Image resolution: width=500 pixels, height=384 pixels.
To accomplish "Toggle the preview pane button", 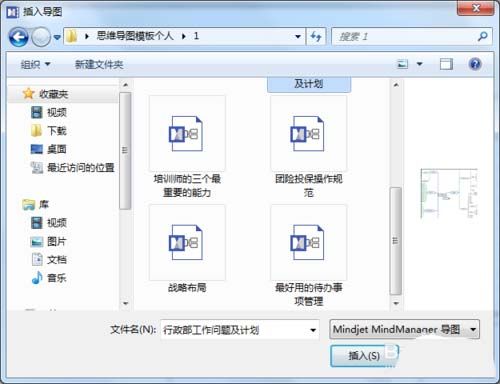I will click(x=446, y=64).
